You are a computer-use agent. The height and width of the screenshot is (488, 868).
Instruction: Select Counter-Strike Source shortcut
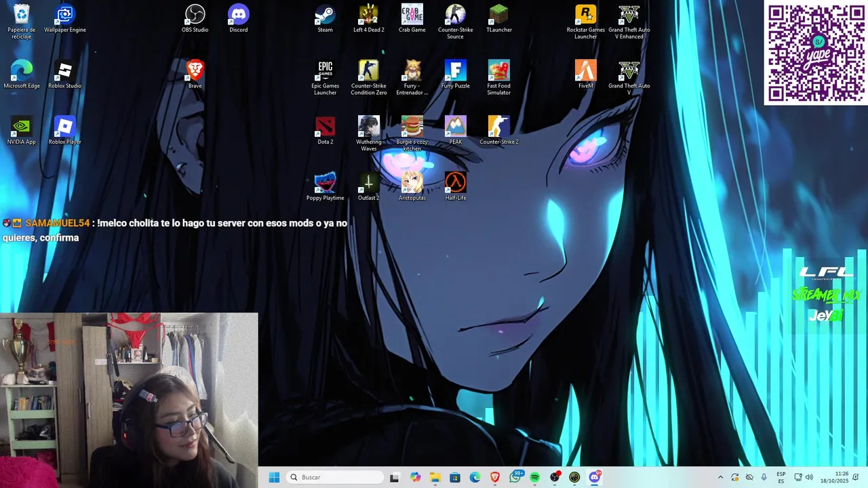[x=456, y=22]
